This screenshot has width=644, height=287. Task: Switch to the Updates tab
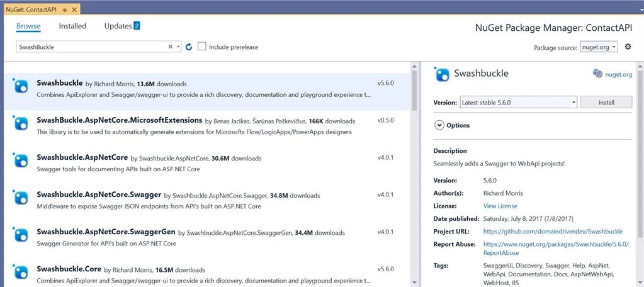coord(118,26)
